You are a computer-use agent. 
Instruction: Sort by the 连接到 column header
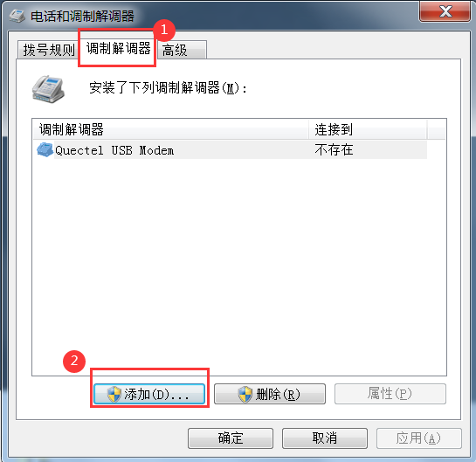point(368,129)
